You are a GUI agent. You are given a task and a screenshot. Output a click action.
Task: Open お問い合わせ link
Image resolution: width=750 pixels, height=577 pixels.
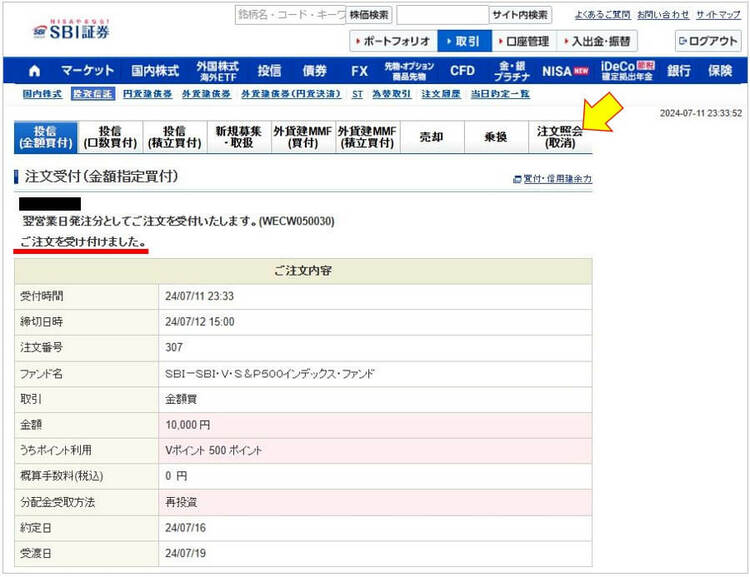click(663, 15)
